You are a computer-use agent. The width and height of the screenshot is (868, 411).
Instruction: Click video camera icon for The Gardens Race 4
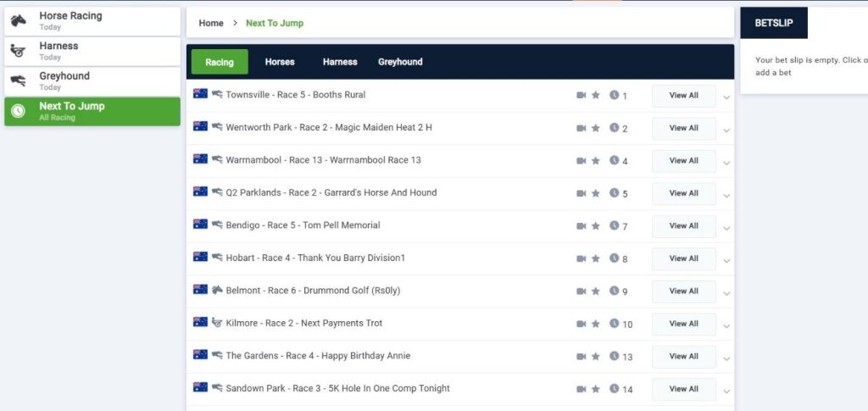[581, 356]
